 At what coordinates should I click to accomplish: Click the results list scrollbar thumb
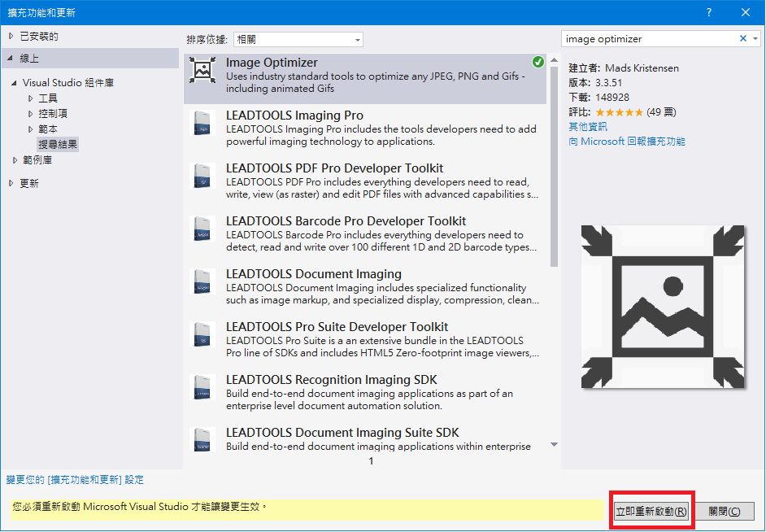[x=554, y=167]
